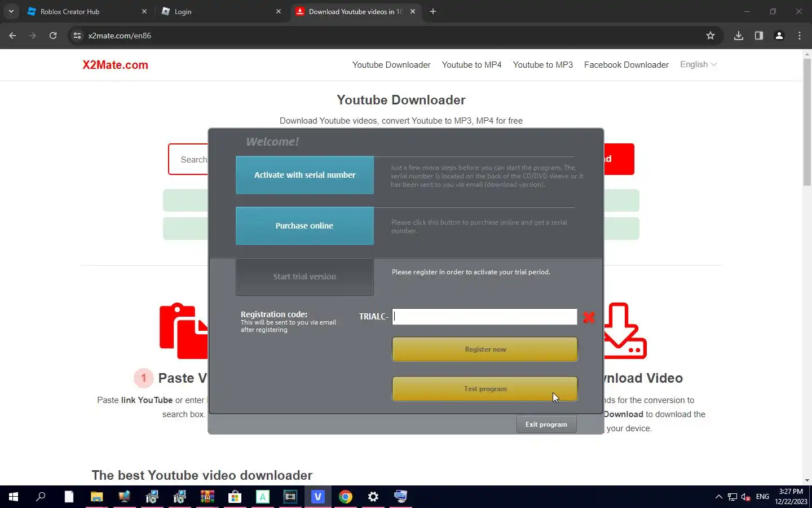Viewport: 812px width, 508px height.
Task: Open Windows Start menu
Action: click(x=14, y=497)
